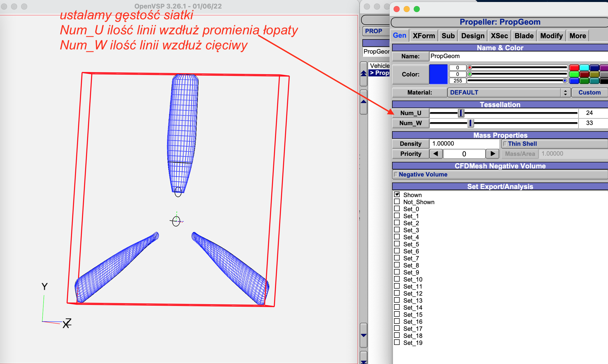Click the Num_U tessellation slider handle

pos(461,113)
